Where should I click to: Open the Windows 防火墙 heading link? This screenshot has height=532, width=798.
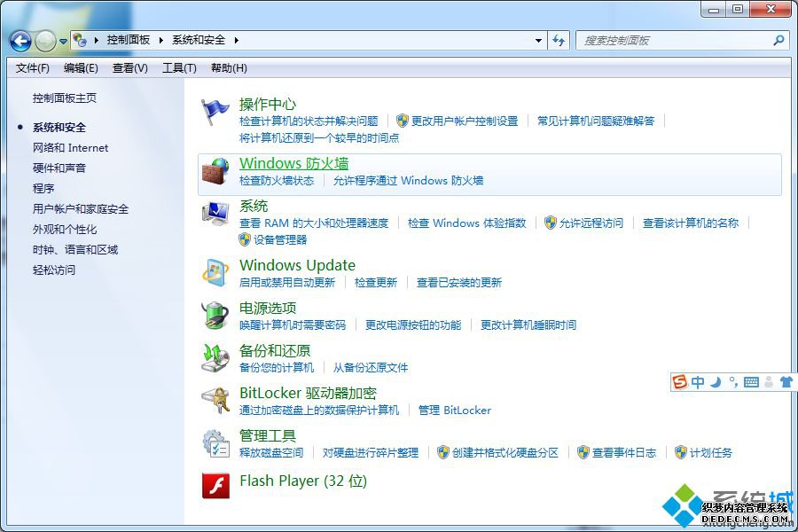click(x=294, y=163)
